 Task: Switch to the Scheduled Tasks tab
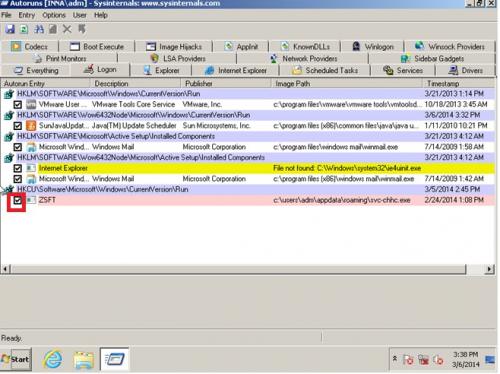(325, 70)
